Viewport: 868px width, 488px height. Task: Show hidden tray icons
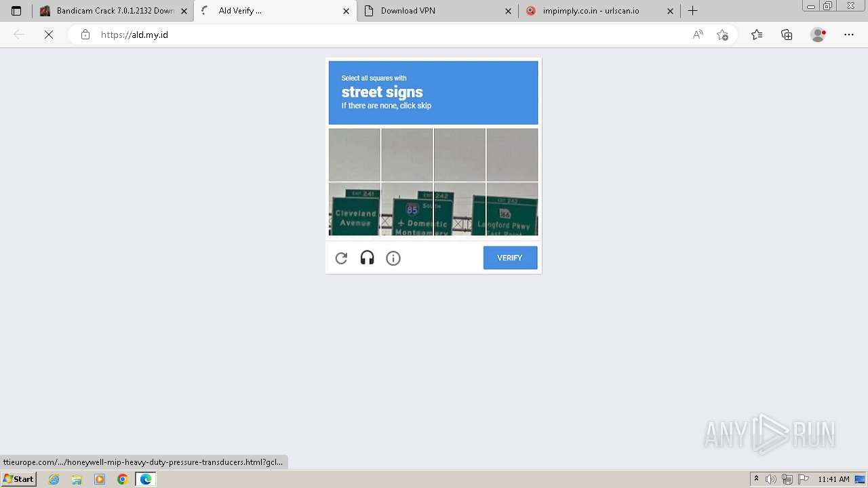(756, 479)
